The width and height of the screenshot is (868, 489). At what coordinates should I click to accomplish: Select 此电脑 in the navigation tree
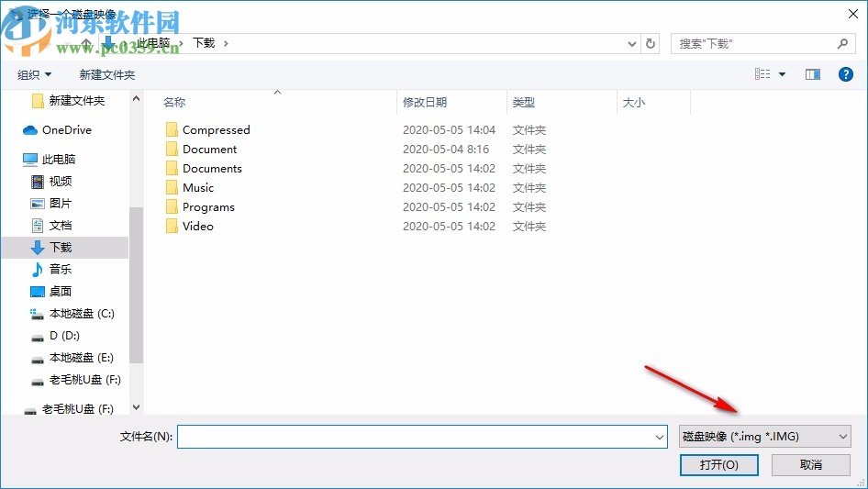(49, 160)
